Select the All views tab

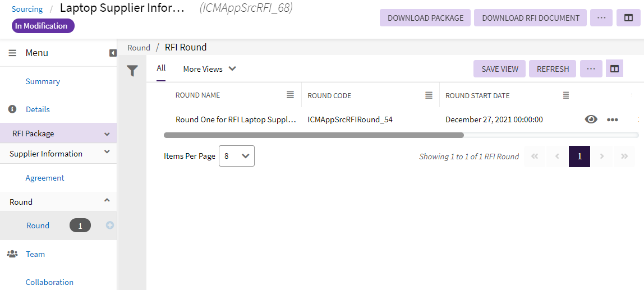[161, 68]
